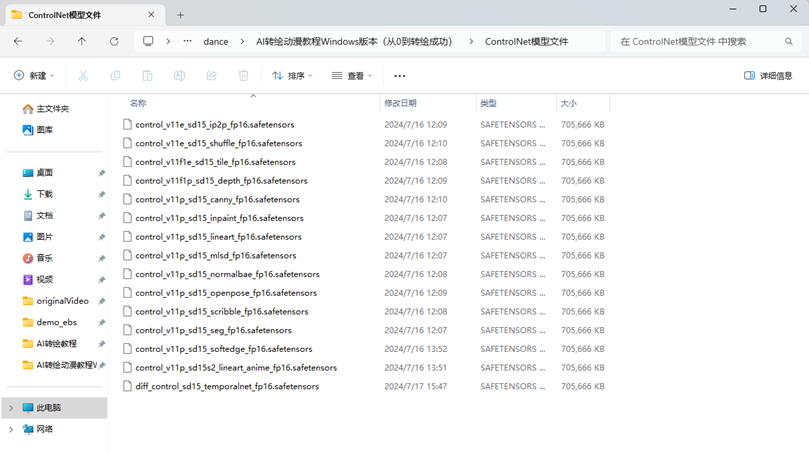Open 主文件夹 in the sidebar
The image size is (809, 454).
click(45, 109)
